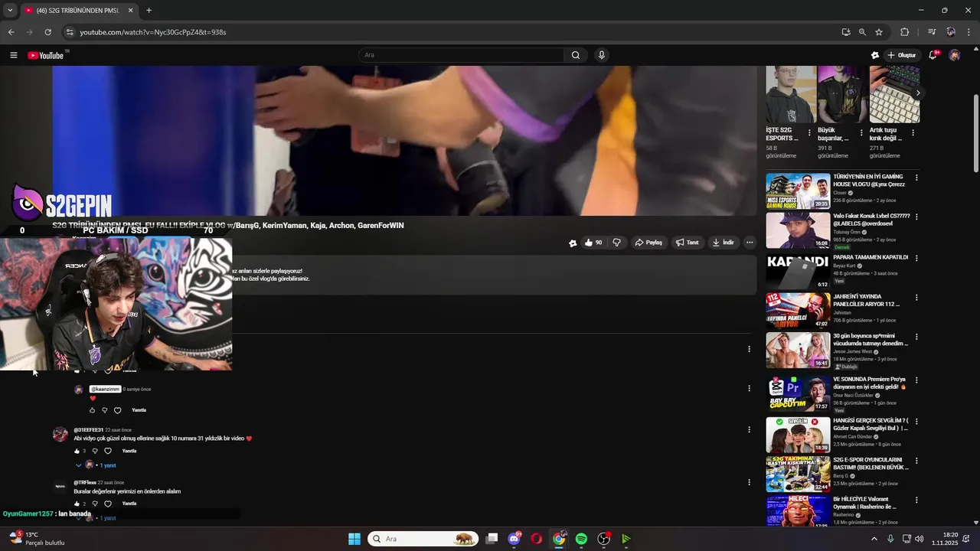Image resolution: width=980 pixels, height=551 pixels.
Task: Click the YouTube search input field
Action: pyautogui.click(x=461, y=55)
